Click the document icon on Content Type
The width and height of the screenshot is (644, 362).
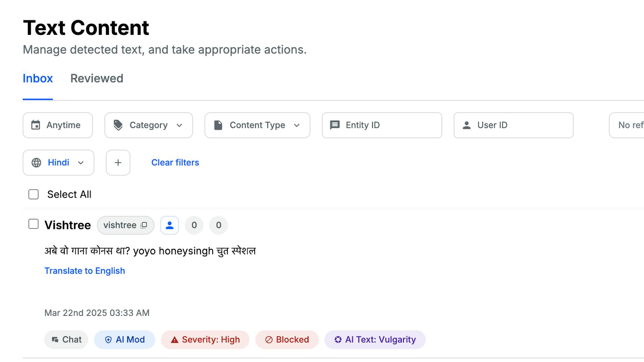click(218, 125)
